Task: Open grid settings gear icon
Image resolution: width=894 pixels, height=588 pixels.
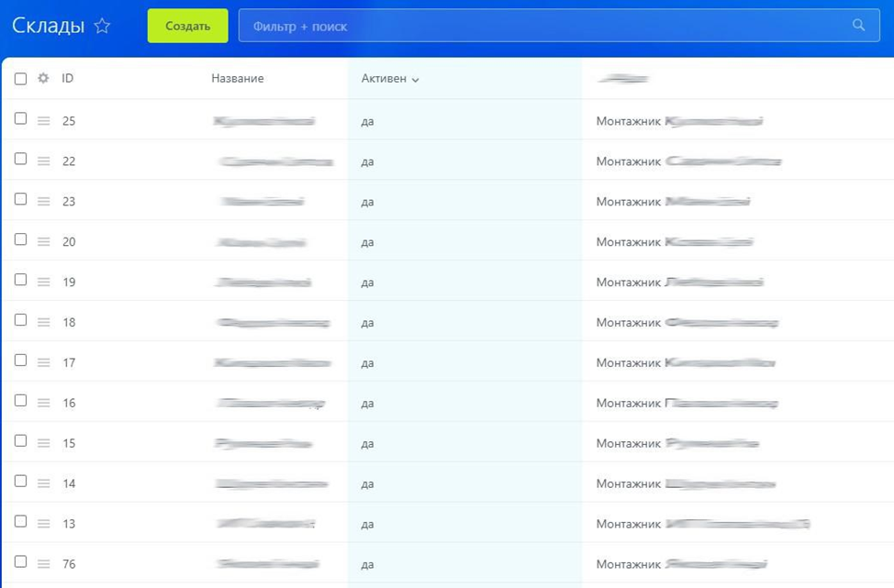Action: coord(43,79)
